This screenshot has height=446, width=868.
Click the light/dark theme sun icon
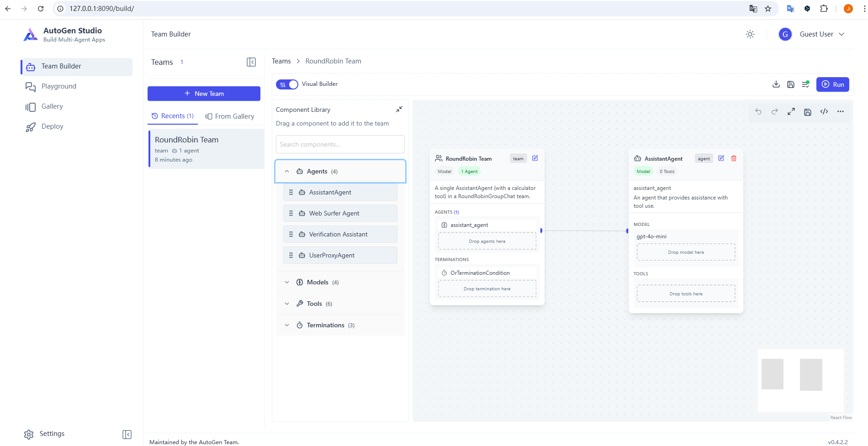pos(750,34)
